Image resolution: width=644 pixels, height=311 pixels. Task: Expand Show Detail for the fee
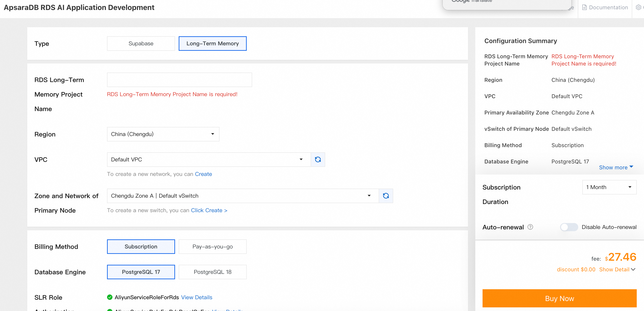tap(617, 270)
